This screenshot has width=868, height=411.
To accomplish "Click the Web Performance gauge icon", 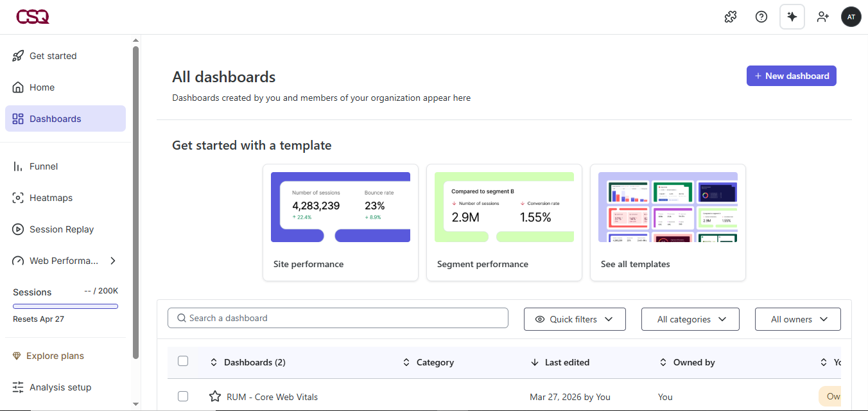I will coord(18,261).
